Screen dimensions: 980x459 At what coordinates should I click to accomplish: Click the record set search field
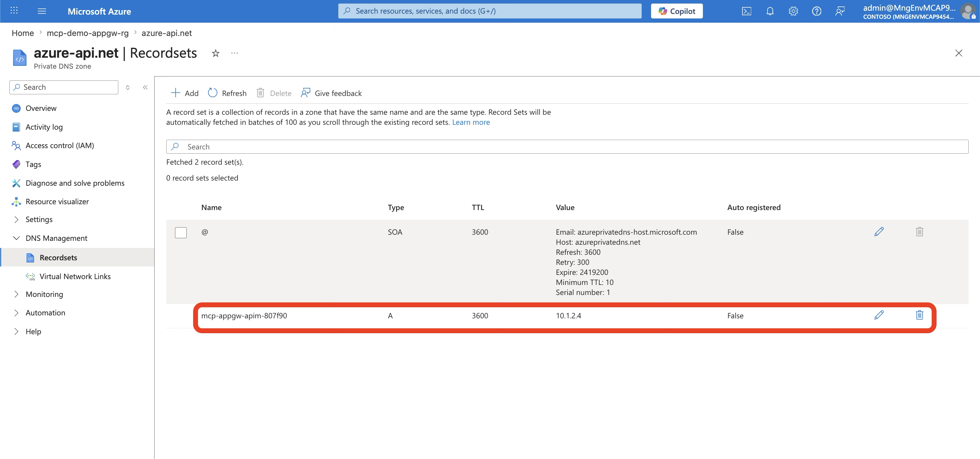point(380,147)
